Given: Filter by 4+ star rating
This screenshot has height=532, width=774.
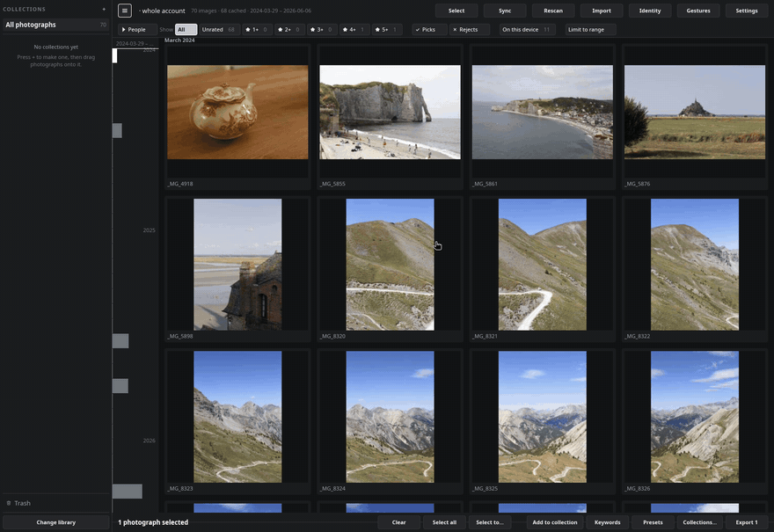Looking at the screenshot, I should pos(354,30).
